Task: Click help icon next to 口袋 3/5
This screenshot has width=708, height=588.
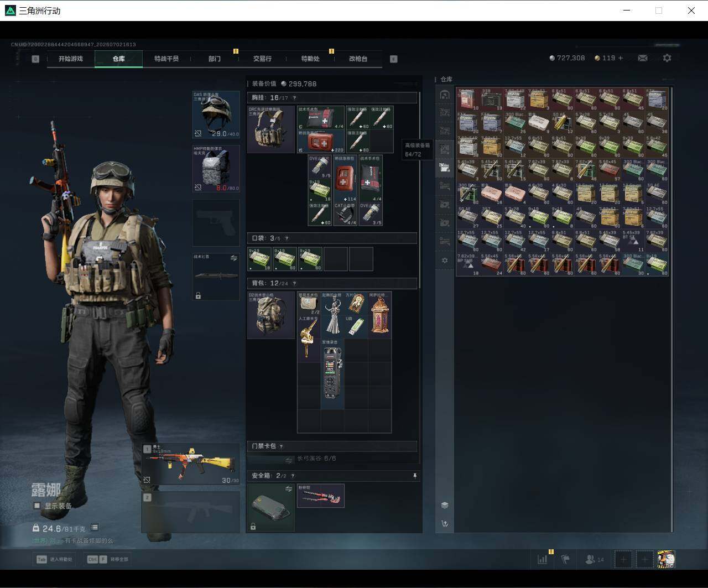Action: tap(287, 238)
